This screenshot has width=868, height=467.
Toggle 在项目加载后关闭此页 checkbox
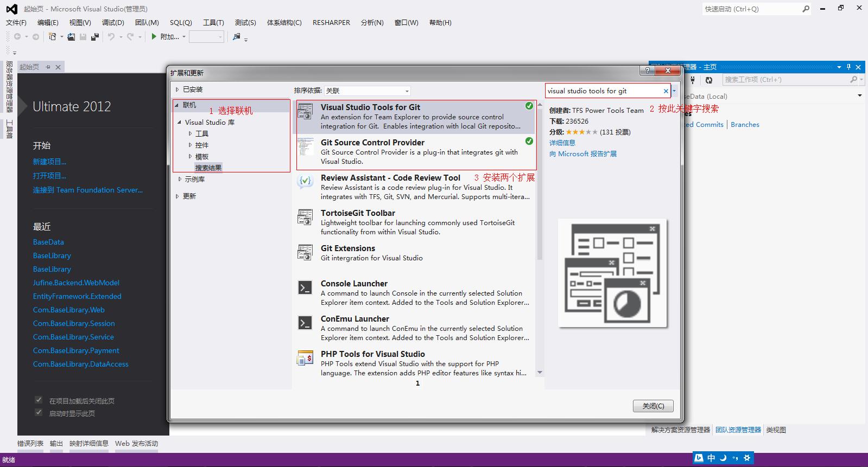coord(39,400)
